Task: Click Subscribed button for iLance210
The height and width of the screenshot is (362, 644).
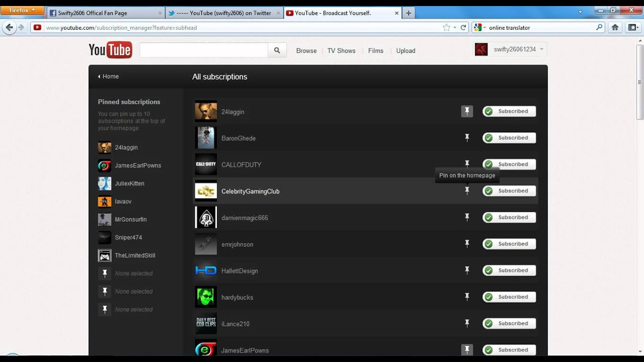Action: 509,323
